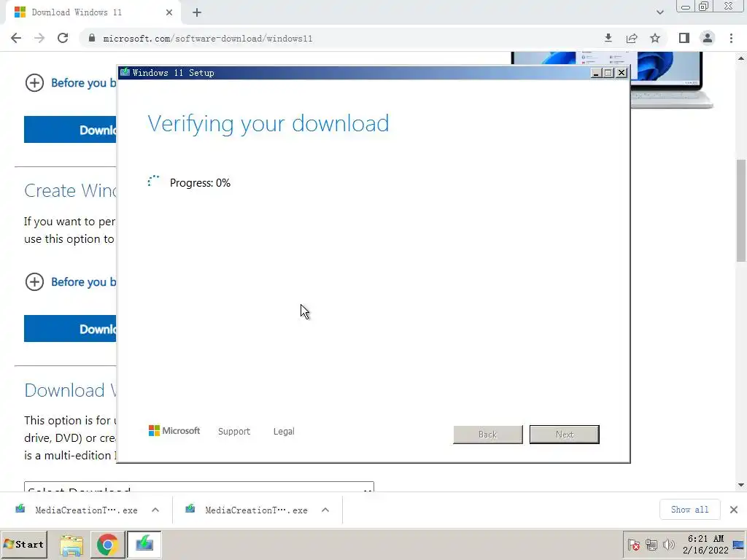
Task: Click the volume speaker tray icon
Action: point(669,544)
